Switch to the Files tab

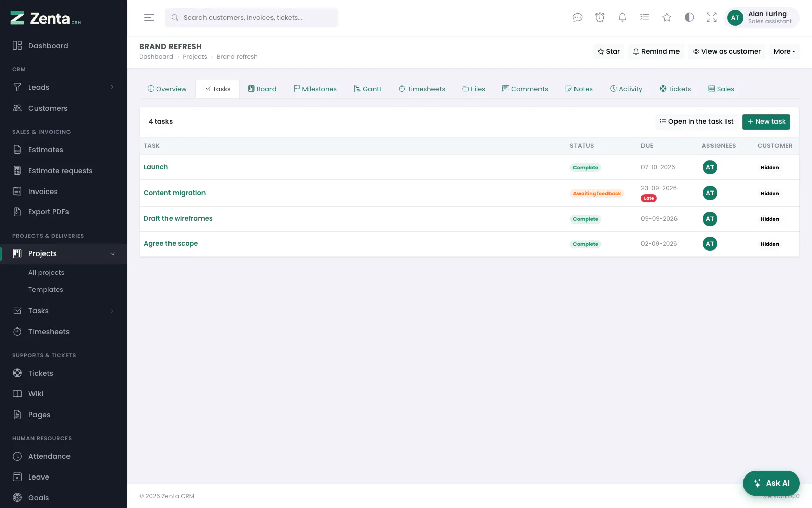point(473,89)
